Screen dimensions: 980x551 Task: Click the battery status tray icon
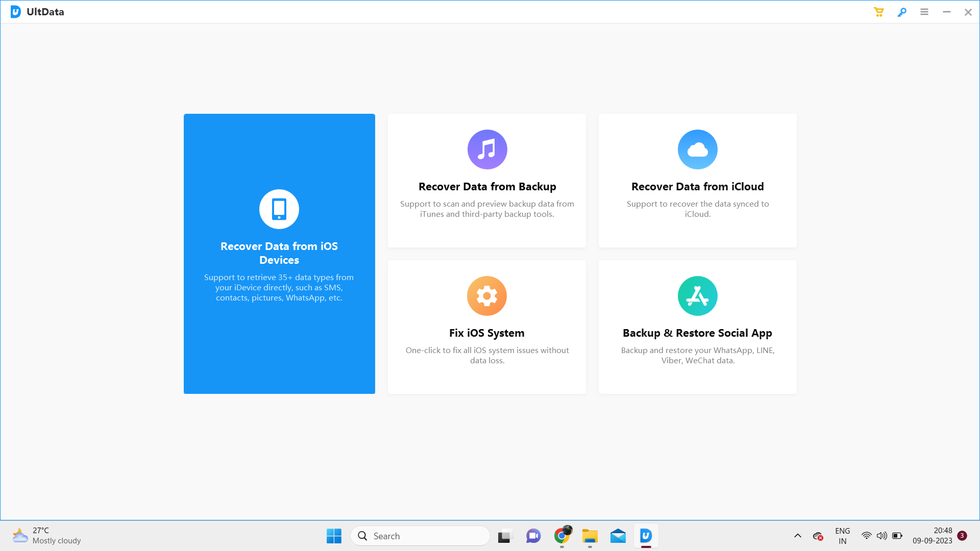tap(897, 536)
